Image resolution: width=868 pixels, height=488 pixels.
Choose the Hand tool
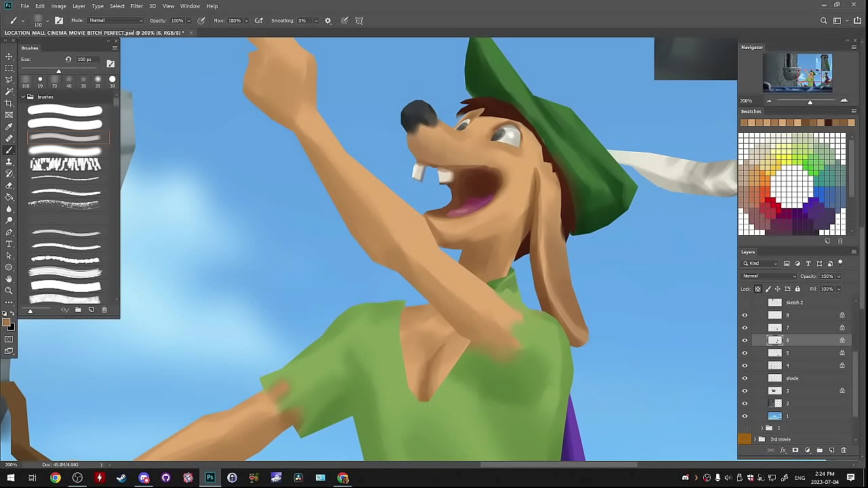(x=9, y=279)
